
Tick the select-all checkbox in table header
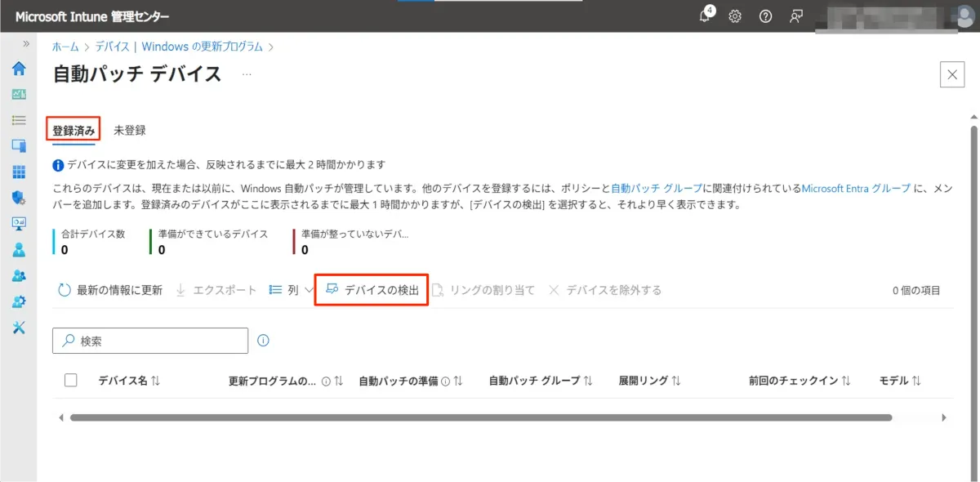[70, 380]
